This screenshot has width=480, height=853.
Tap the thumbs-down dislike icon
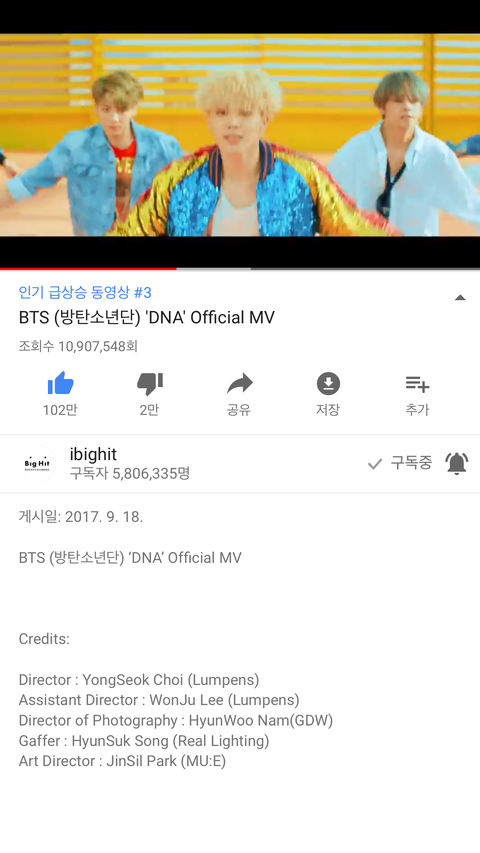click(x=150, y=384)
